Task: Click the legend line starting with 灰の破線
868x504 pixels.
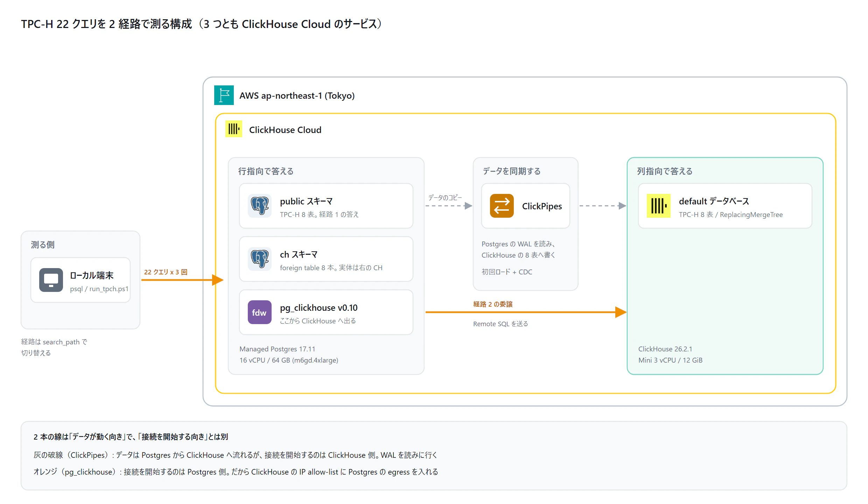Action: pyautogui.click(x=236, y=455)
